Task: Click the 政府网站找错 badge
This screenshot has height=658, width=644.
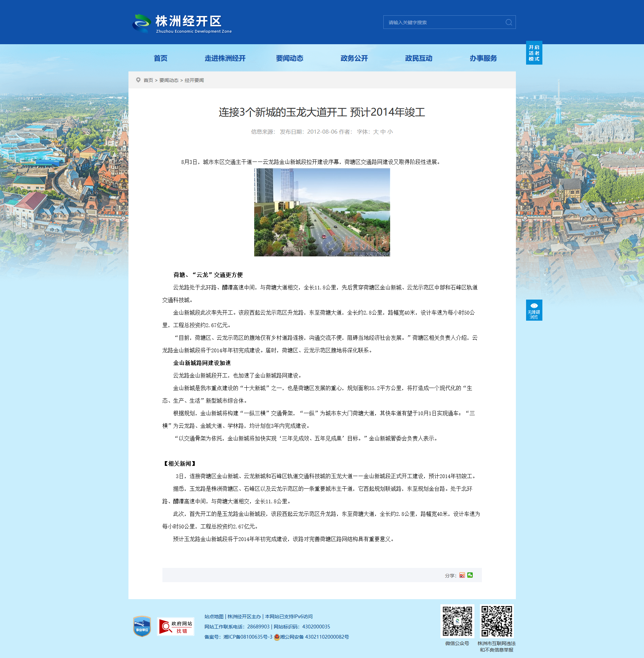Action: coord(175,626)
